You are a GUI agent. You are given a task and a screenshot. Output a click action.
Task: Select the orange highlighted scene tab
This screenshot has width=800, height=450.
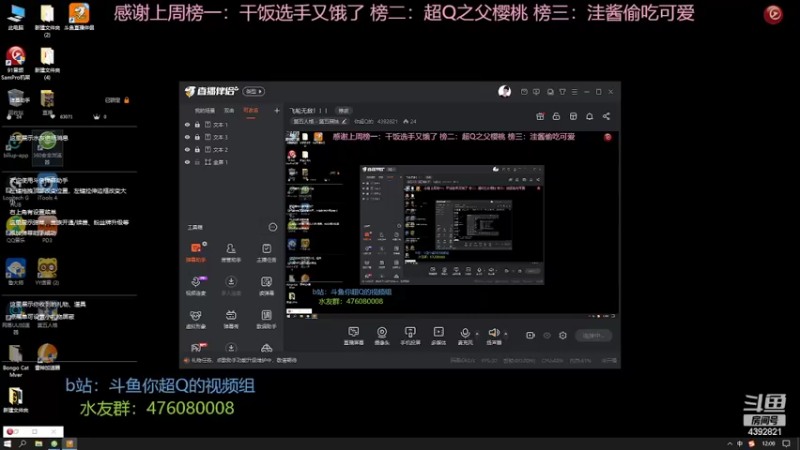[251, 110]
